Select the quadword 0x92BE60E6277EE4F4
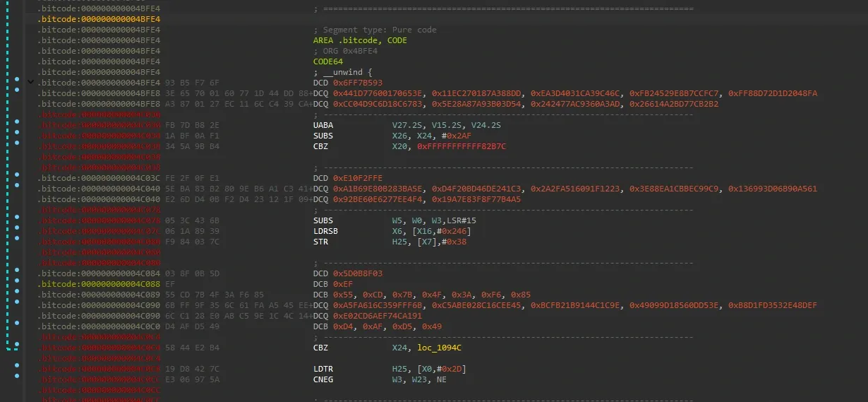 pyautogui.click(x=378, y=199)
